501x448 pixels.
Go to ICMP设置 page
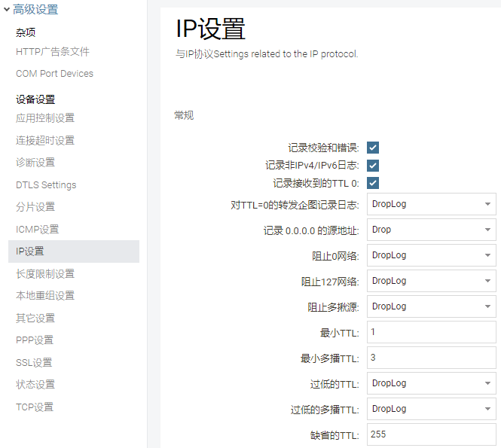click(38, 229)
